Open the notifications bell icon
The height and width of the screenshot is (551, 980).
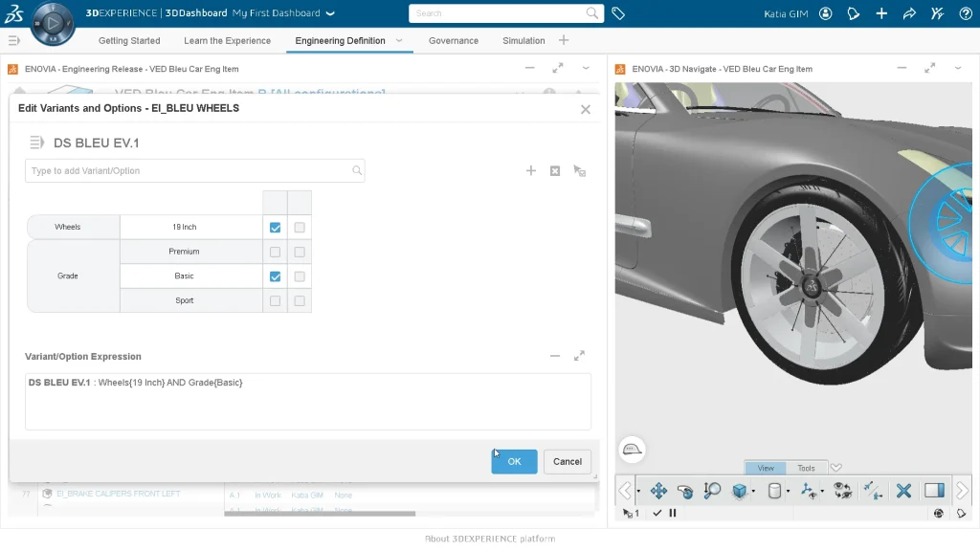(854, 13)
